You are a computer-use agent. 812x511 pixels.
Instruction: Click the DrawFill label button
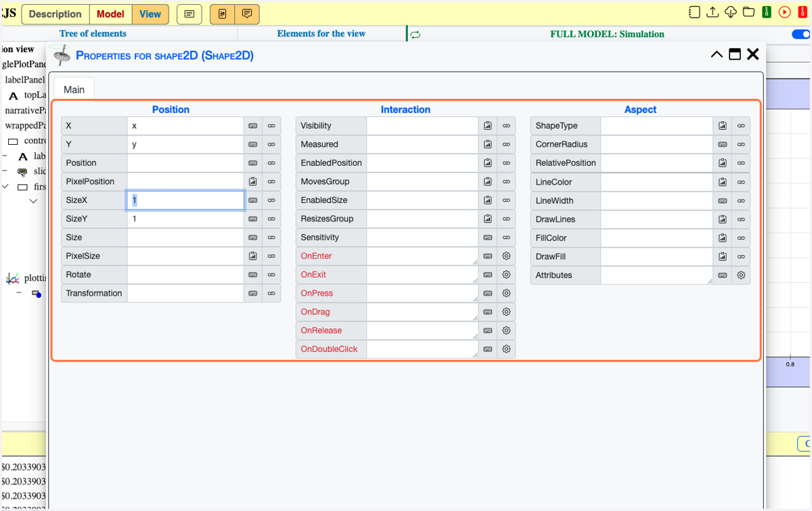point(565,257)
